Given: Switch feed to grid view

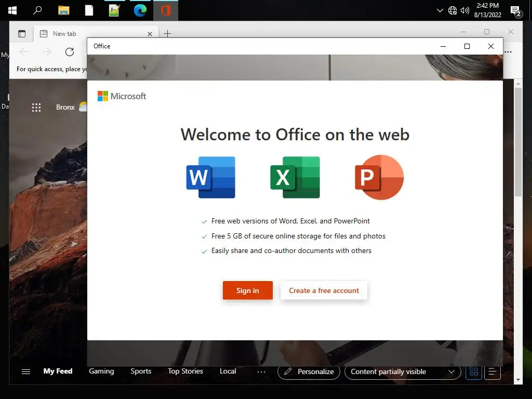Looking at the screenshot, I should pos(474,372).
